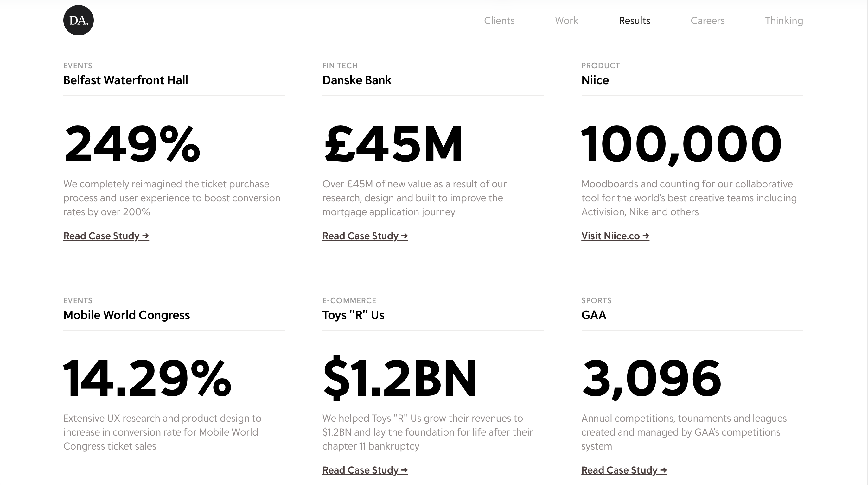This screenshot has height=485, width=868.
Task: Click the 249% statistic figure
Action: coord(132,144)
